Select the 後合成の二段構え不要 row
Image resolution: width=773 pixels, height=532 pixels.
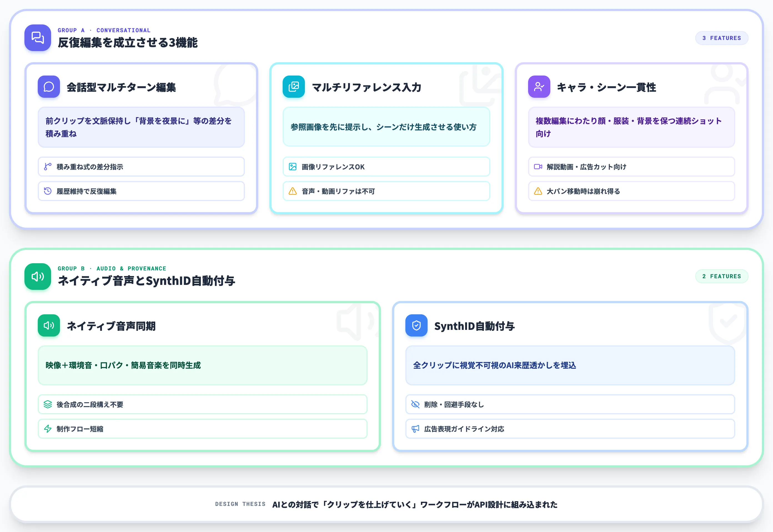(203, 404)
